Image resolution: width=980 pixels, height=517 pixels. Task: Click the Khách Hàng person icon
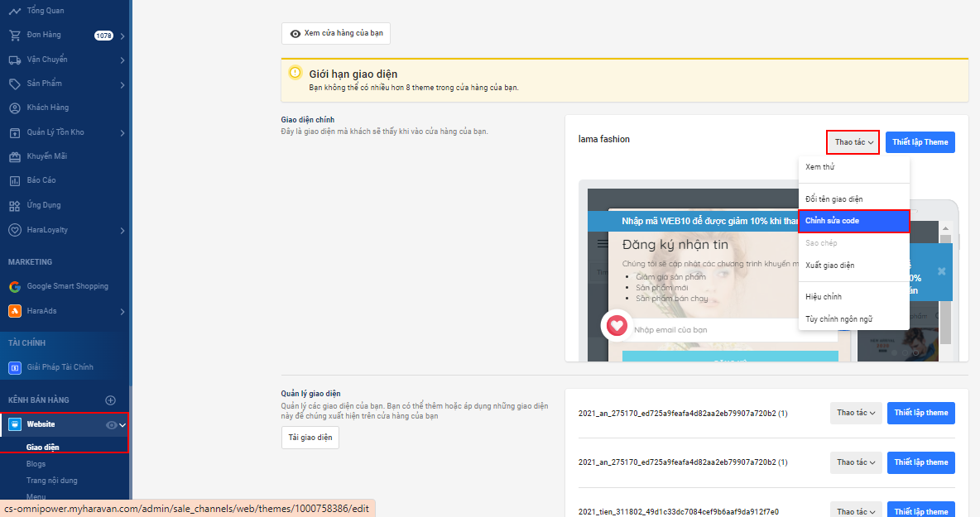[x=14, y=108]
